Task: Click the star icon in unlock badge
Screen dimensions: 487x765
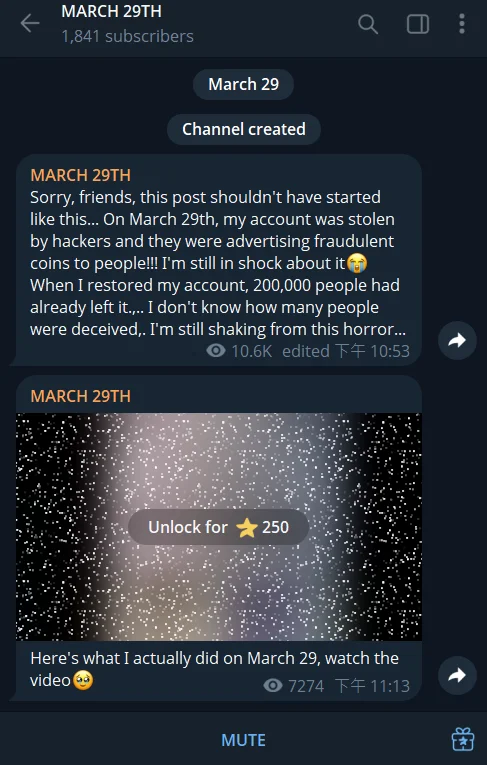Action: [247, 527]
